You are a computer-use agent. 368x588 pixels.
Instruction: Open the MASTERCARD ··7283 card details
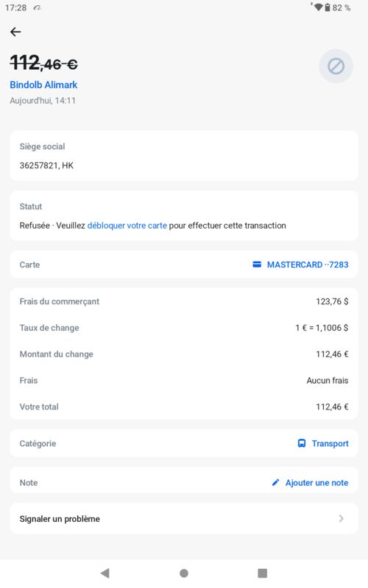coord(308,265)
